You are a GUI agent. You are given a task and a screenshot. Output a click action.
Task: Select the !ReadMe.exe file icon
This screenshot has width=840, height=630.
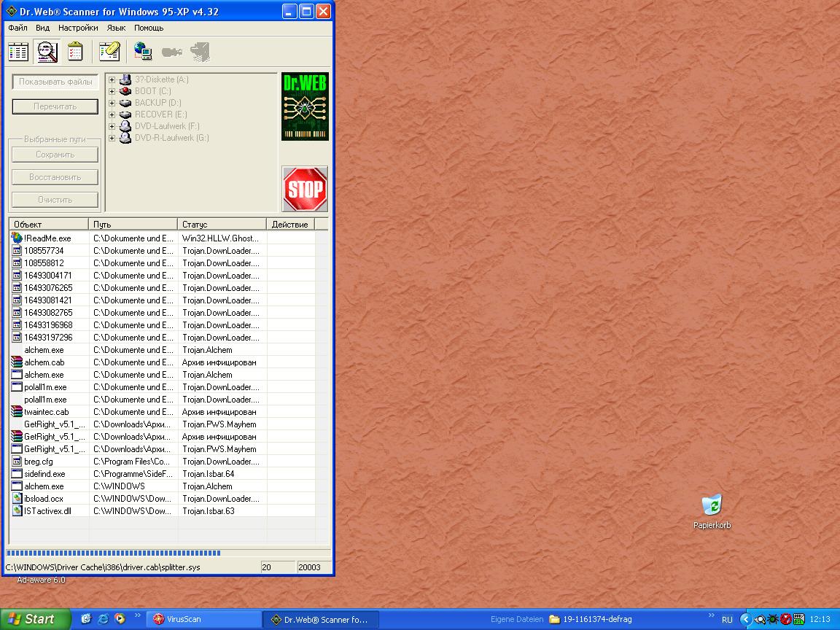point(17,238)
